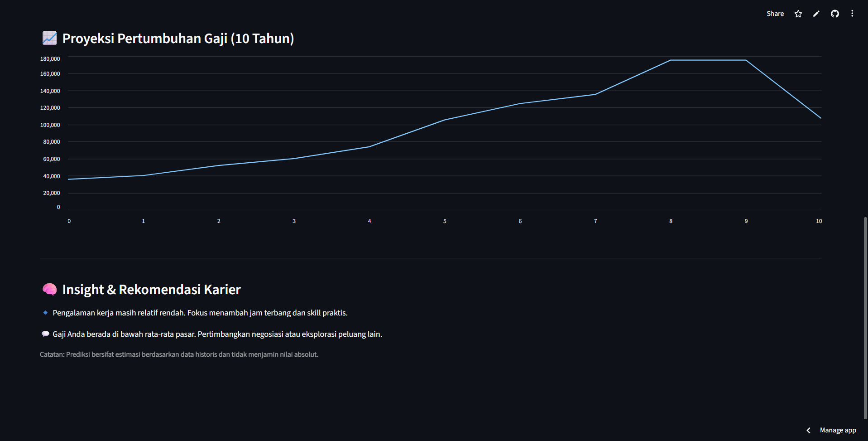Open the GitHub repository icon
This screenshot has width=868, height=441.
834,14
